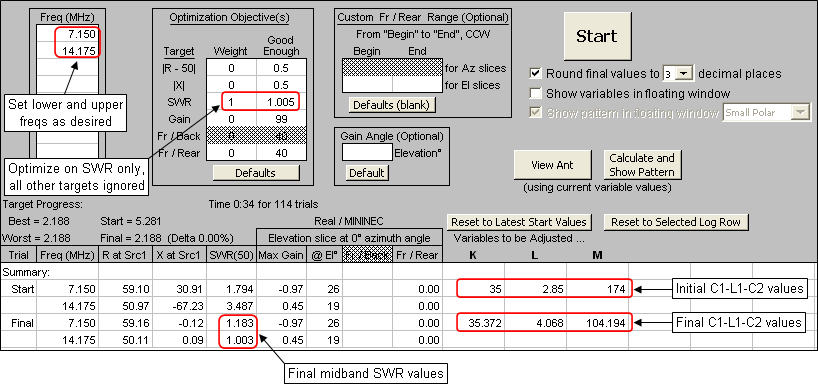
Task: Click the |R - 50| weight cell
Action: [x=231, y=68]
